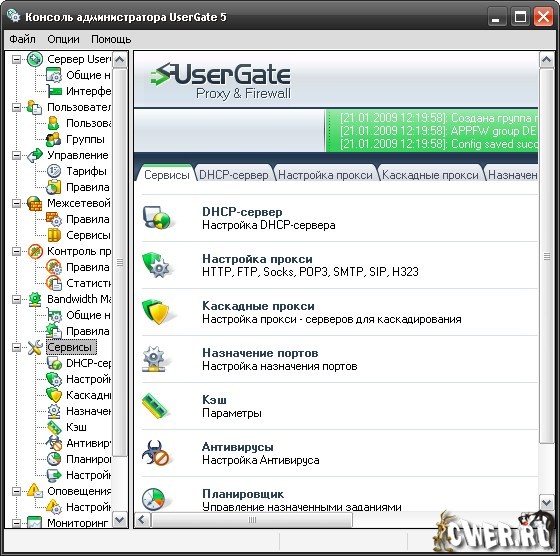Click the Группы people tree icon
Image resolution: width=560 pixels, height=556 pixels.
click(54, 139)
